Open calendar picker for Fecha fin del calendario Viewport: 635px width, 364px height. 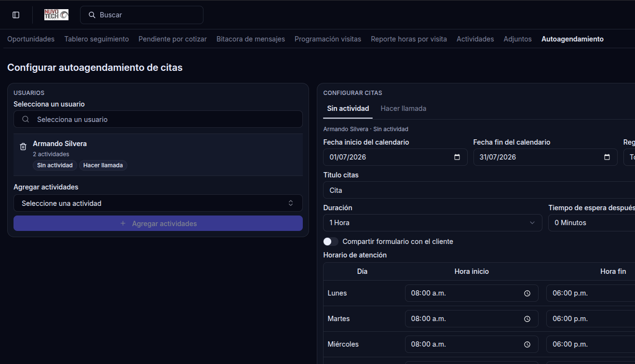(607, 157)
